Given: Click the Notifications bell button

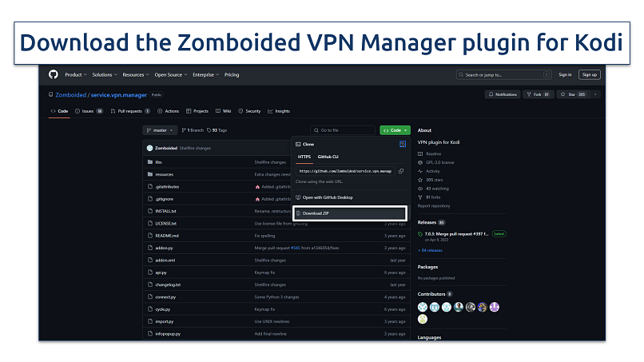Looking at the screenshot, I should pos(501,94).
